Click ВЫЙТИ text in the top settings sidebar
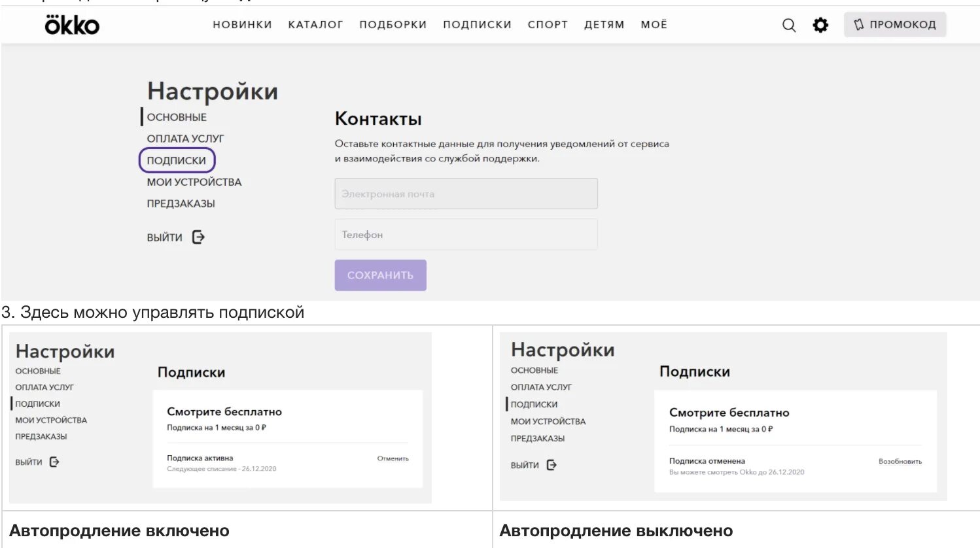 [164, 237]
